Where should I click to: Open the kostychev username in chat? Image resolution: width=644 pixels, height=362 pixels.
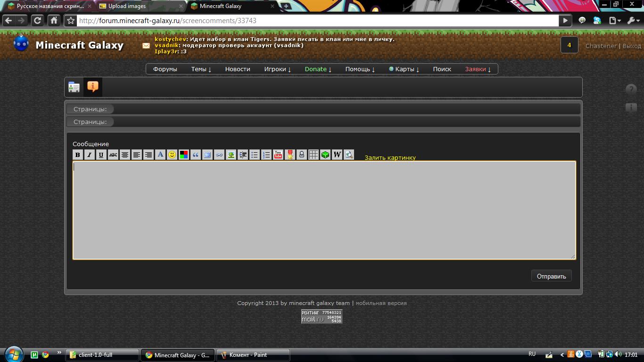171,39
